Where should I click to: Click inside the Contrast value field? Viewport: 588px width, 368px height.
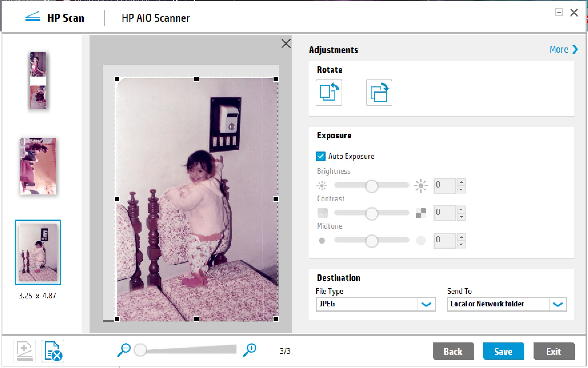point(446,212)
